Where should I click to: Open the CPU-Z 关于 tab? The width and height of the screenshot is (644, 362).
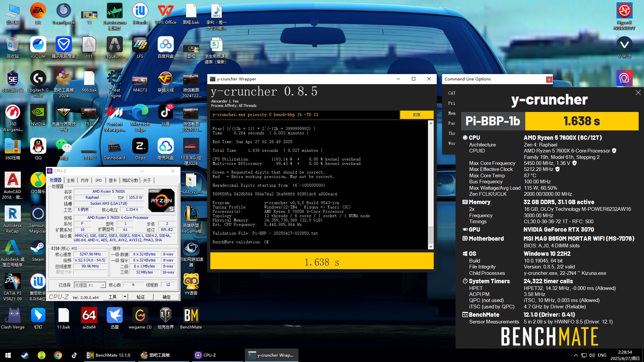coord(147,180)
